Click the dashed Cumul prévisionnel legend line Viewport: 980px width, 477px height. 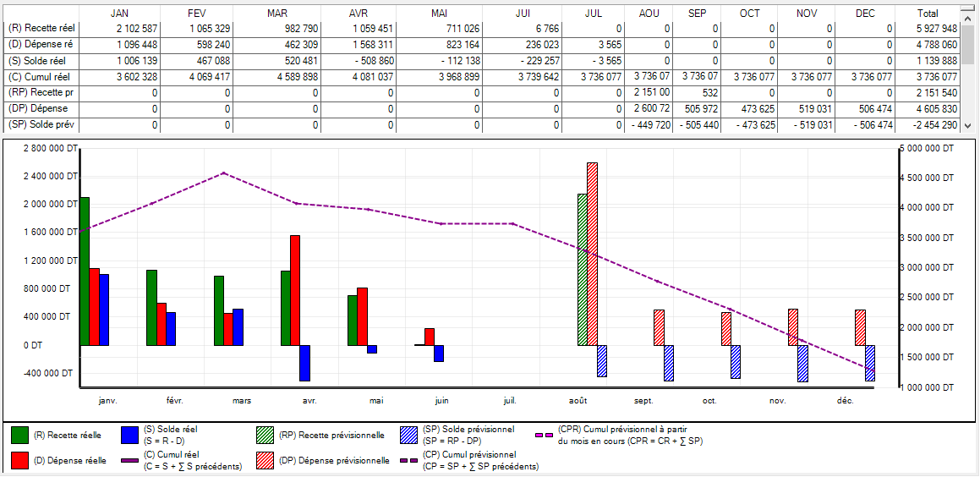point(409,461)
